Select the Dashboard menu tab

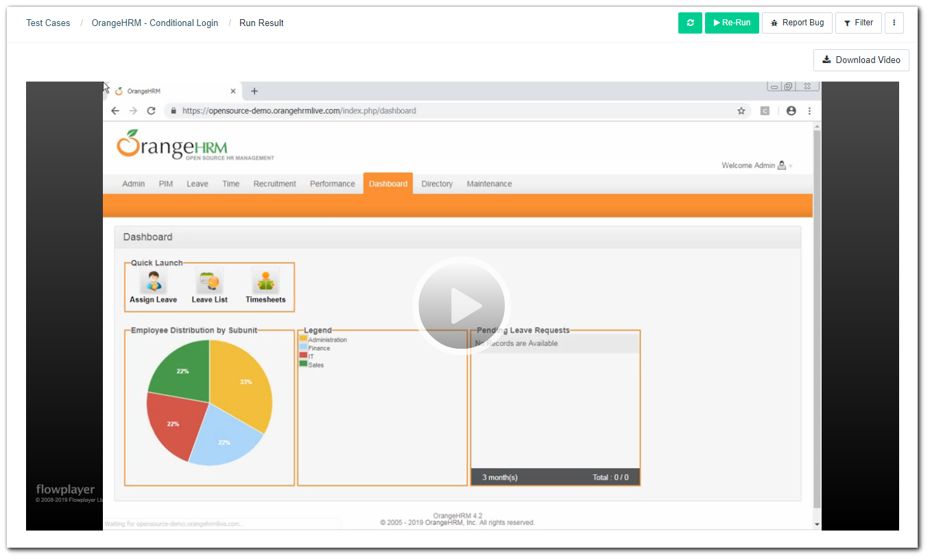pos(388,184)
